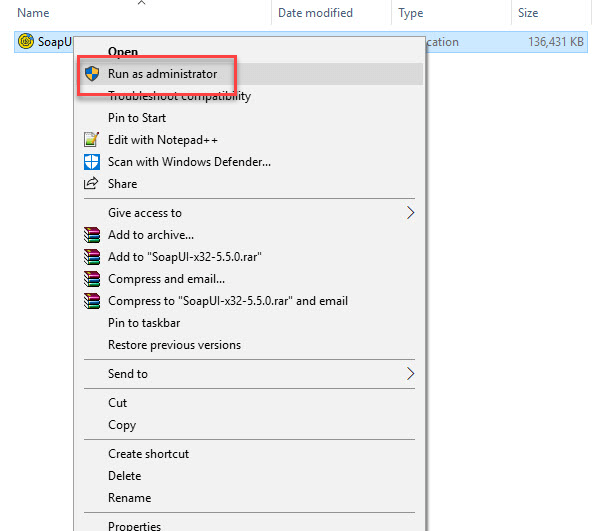Select Pin to Start
The height and width of the screenshot is (531, 601).
[x=137, y=118]
